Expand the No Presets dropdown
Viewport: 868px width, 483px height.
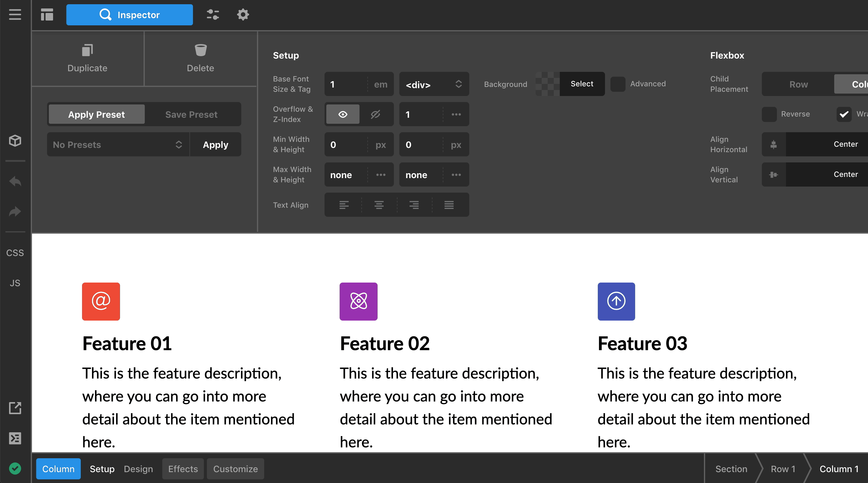118,145
